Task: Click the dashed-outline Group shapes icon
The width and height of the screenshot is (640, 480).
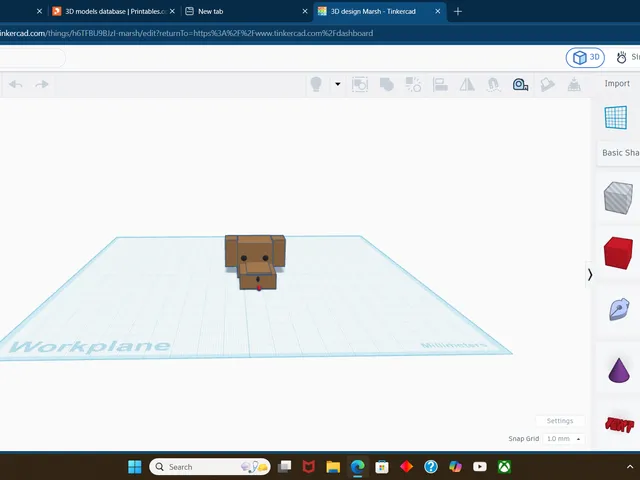Action: point(360,84)
